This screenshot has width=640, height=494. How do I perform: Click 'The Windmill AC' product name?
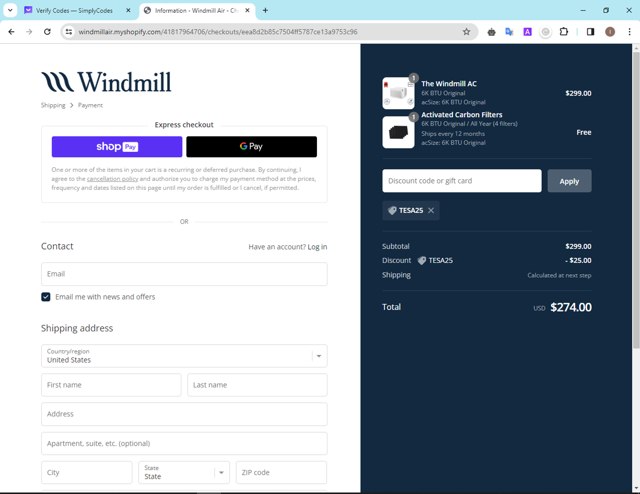(449, 84)
